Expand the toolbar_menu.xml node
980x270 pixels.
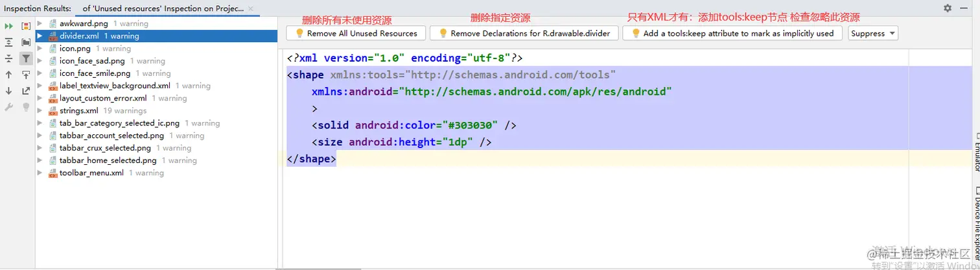coord(40,173)
